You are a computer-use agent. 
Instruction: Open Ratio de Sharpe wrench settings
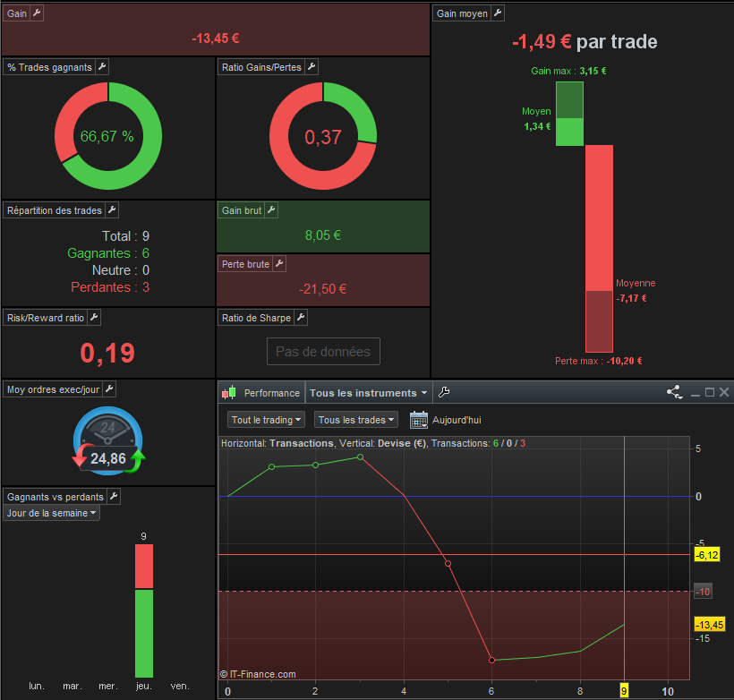[301, 318]
